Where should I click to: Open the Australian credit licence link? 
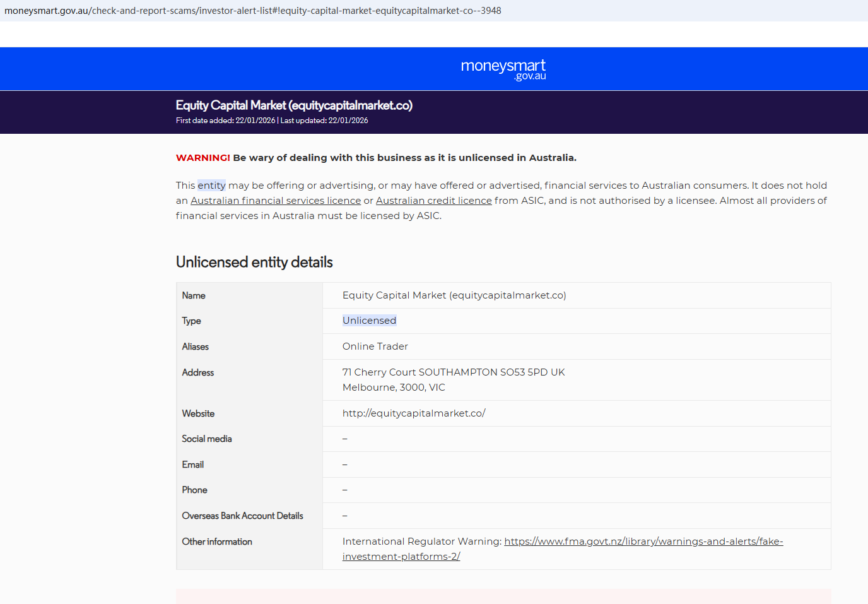tap(434, 201)
